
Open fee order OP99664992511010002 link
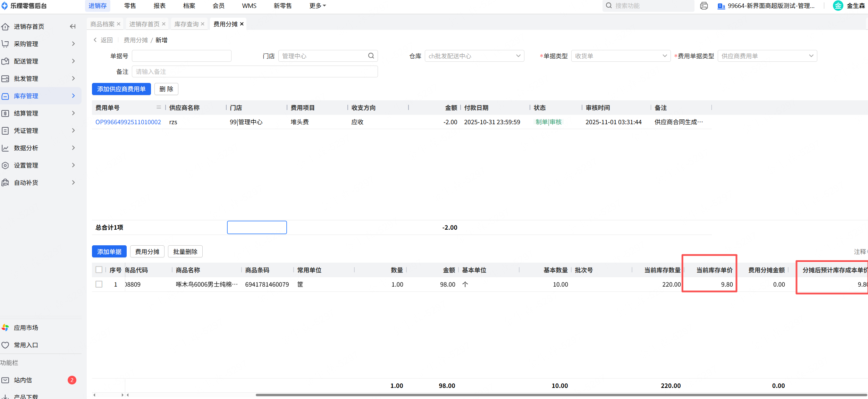[128, 122]
